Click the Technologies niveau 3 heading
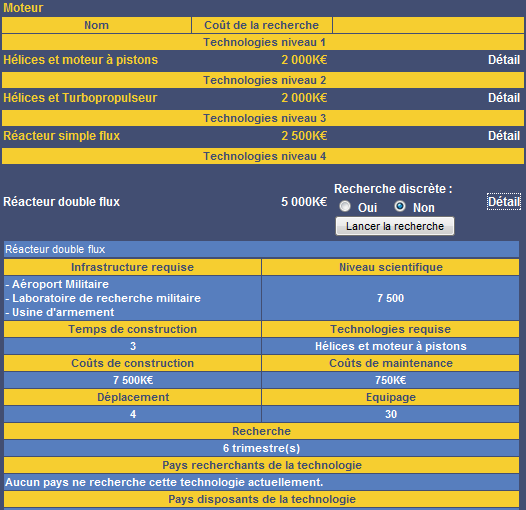Screen dimensions: 526x510 pyautogui.click(x=263, y=118)
